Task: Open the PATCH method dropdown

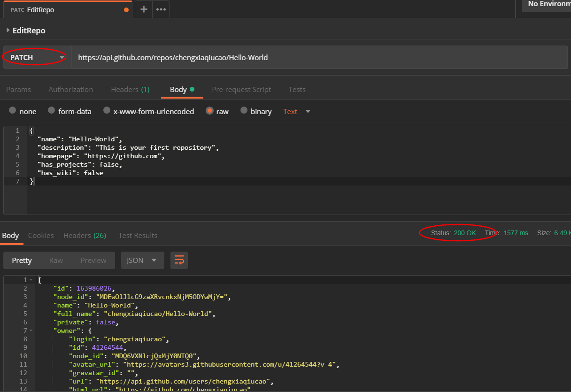Action: click(x=37, y=58)
